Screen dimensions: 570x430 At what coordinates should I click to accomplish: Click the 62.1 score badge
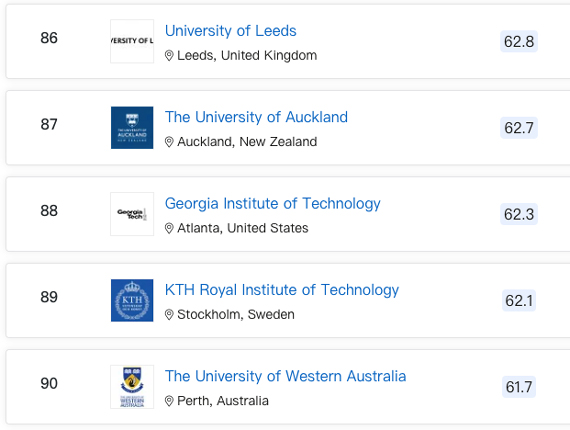click(519, 301)
